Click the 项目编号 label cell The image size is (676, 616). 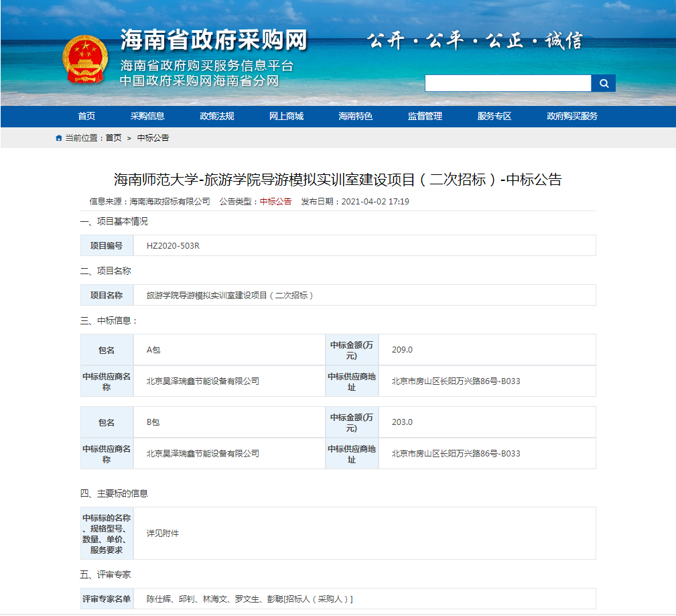pos(107,246)
